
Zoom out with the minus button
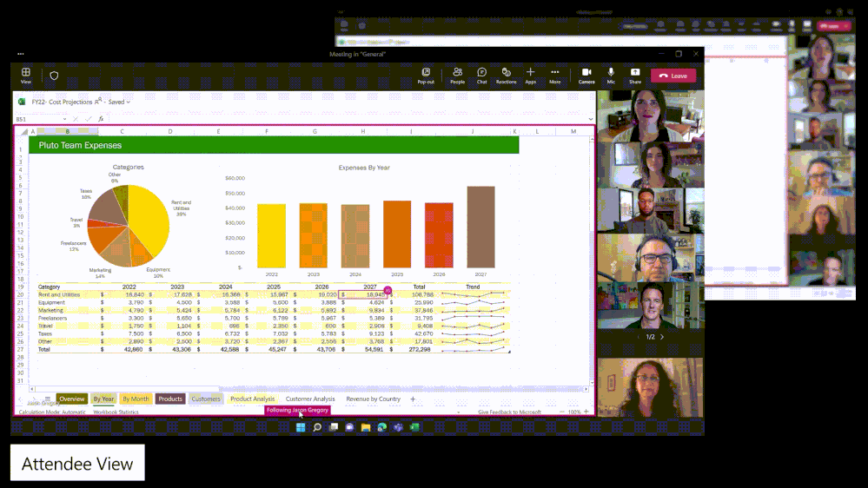(562, 412)
